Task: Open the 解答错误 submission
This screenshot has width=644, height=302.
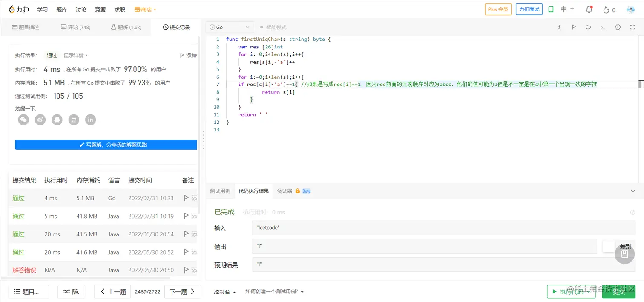Action: (24, 270)
